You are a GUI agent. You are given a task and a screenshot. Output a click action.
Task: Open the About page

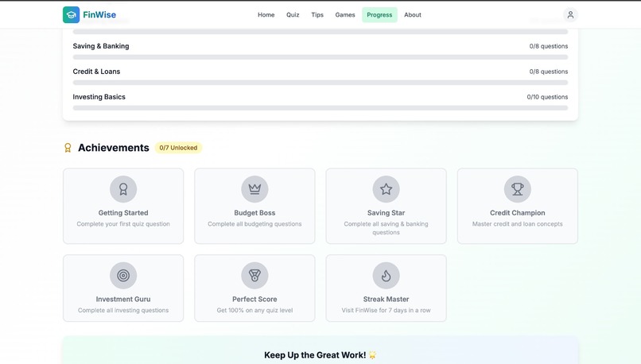413,15
